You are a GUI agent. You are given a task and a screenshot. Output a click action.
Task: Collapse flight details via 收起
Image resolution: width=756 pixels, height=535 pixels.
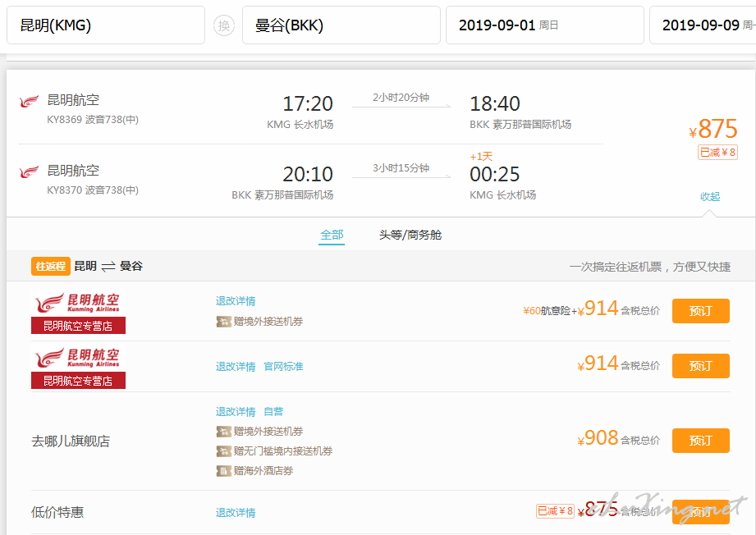click(710, 197)
